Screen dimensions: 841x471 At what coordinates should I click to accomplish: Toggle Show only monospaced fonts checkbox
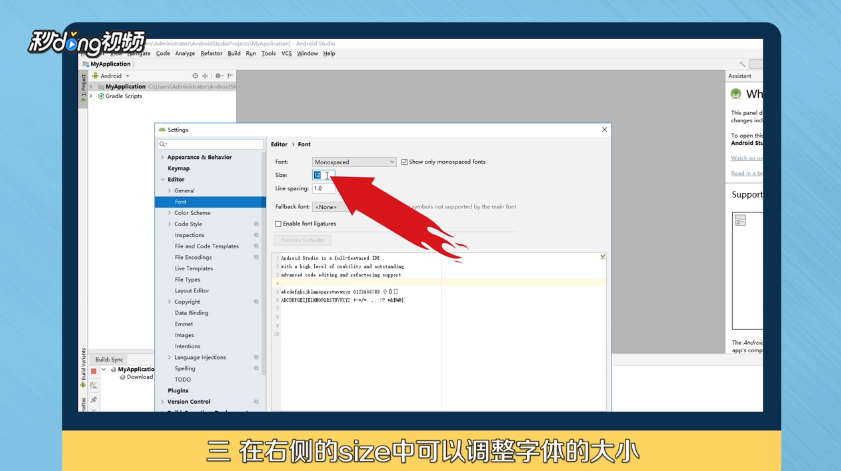(x=404, y=162)
